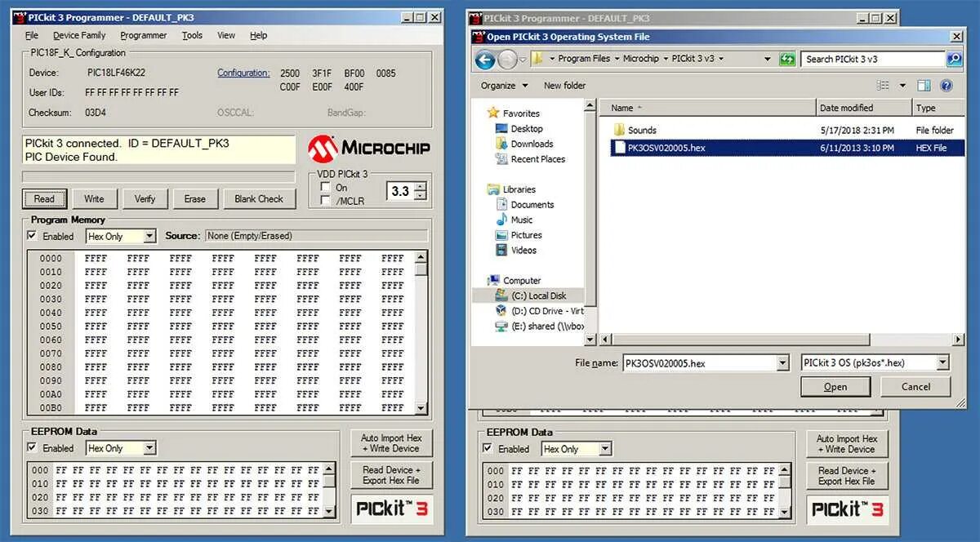Click the Write button
This screenshot has width=980, height=542.
click(94, 198)
